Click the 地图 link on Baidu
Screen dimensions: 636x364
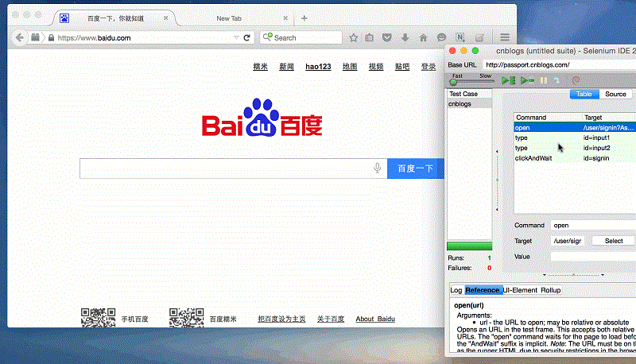click(350, 67)
